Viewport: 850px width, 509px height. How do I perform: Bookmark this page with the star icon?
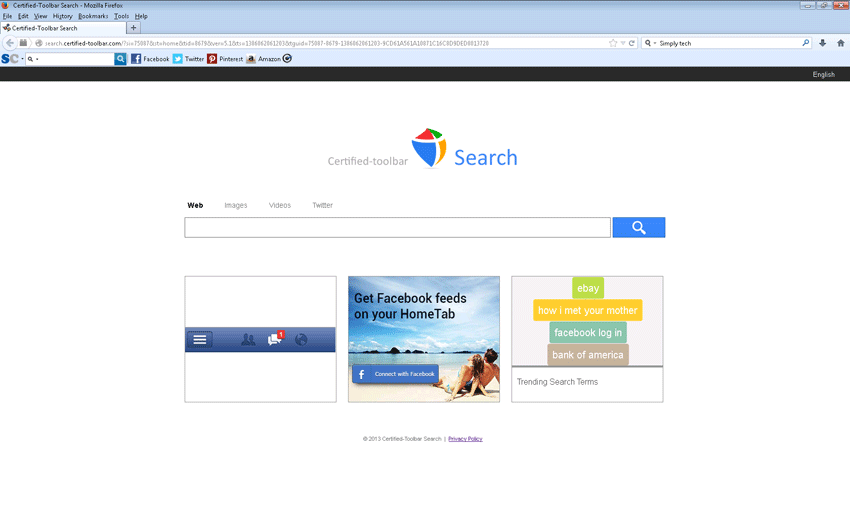613,43
